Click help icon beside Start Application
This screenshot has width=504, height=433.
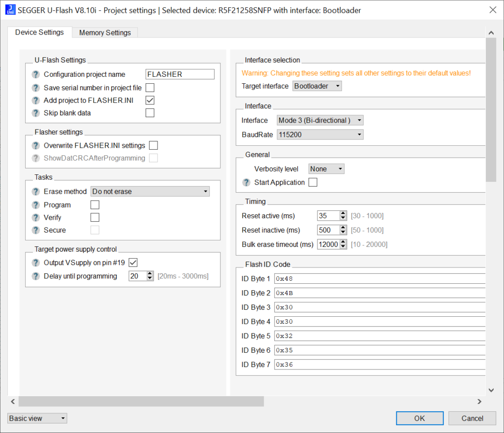pos(246,182)
